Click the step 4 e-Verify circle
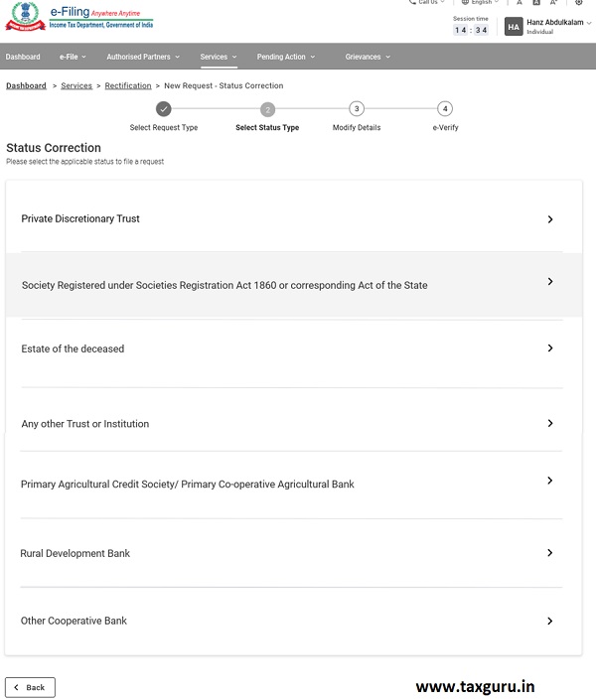 point(445,109)
